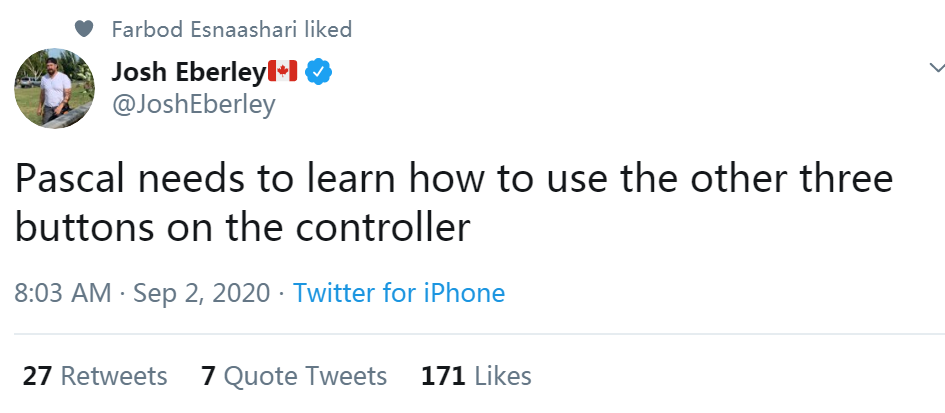Click the Sep 2, 2020 date
Image resolution: width=945 pixels, height=413 pixels.
pyautogui.click(x=201, y=293)
